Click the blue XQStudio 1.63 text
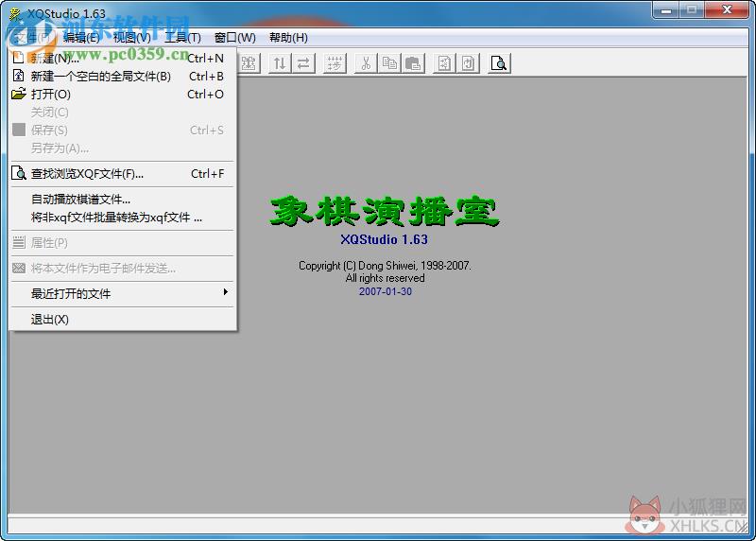 [385, 239]
